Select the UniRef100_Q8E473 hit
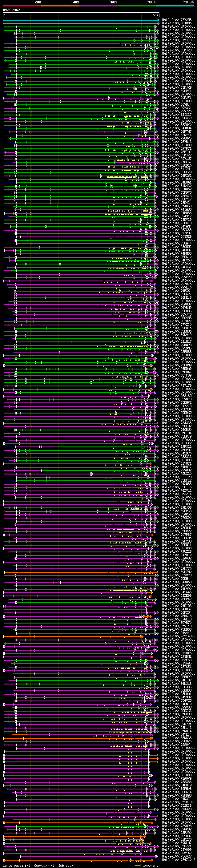The image size is (197, 868). pyautogui.click(x=177, y=196)
